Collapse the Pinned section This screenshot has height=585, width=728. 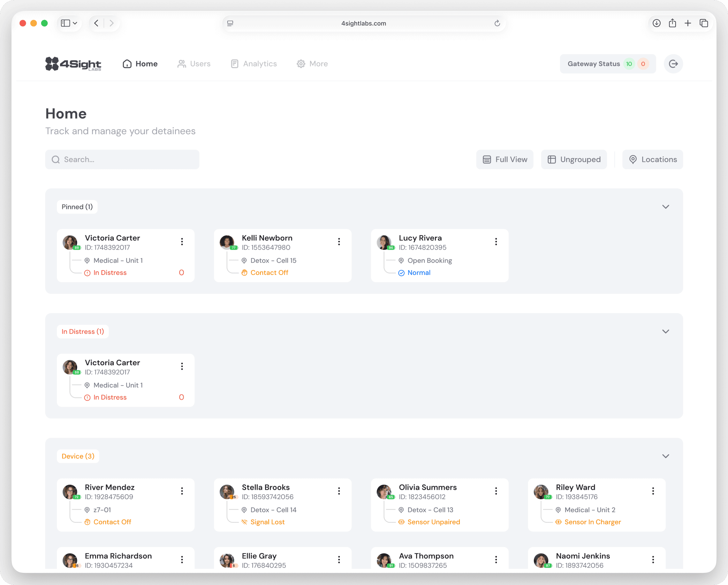point(665,207)
